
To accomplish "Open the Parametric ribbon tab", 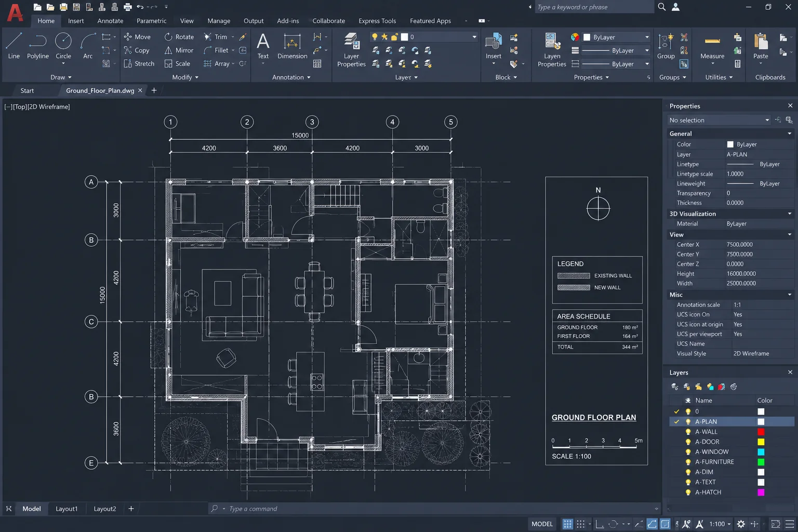I will [x=151, y=21].
